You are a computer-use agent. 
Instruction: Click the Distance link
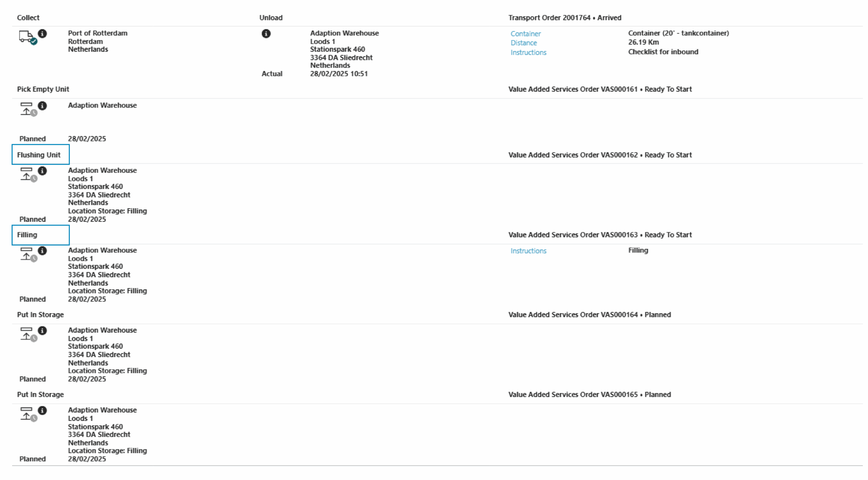point(524,43)
